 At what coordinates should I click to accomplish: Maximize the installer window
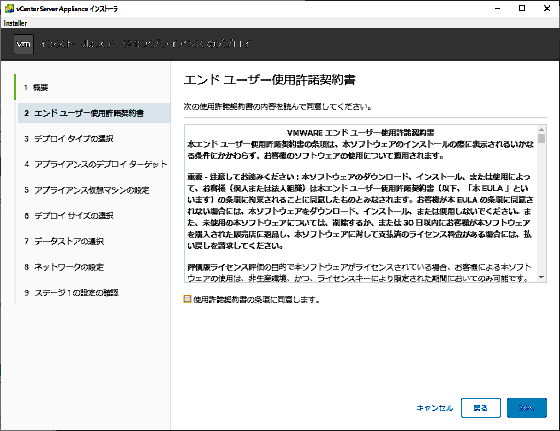pyautogui.click(x=522, y=8)
